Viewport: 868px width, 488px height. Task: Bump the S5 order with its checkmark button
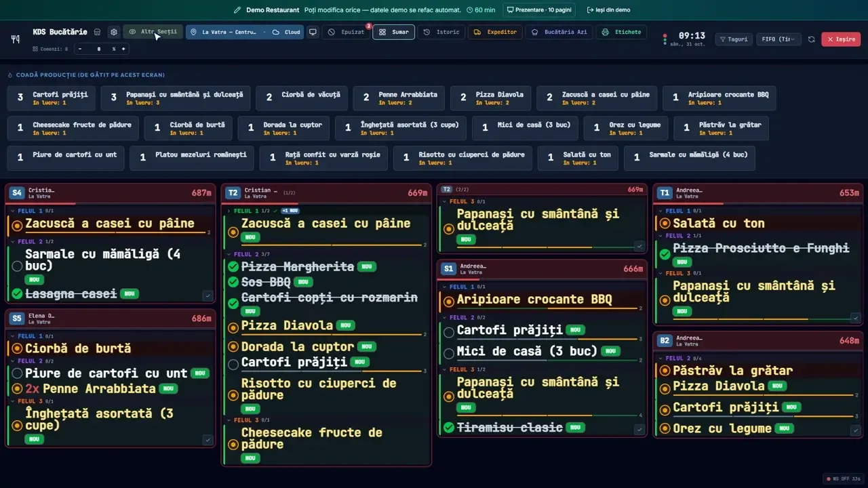(208, 440)
